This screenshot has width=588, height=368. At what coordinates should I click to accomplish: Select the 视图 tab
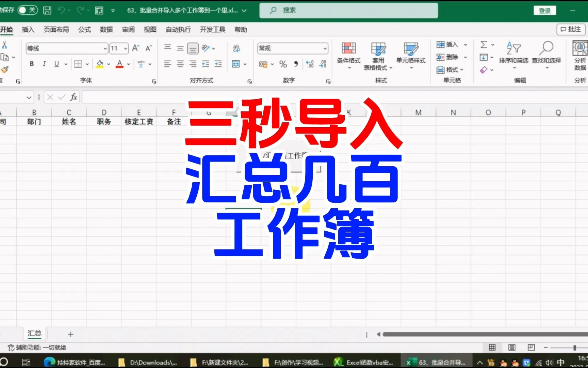[150, 30]
